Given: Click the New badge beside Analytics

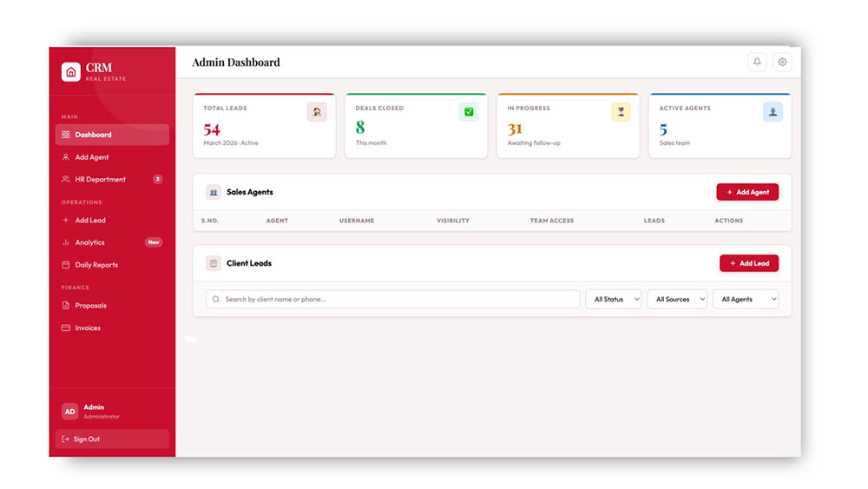Looking at the screenshot, I should tap(154, 242).
